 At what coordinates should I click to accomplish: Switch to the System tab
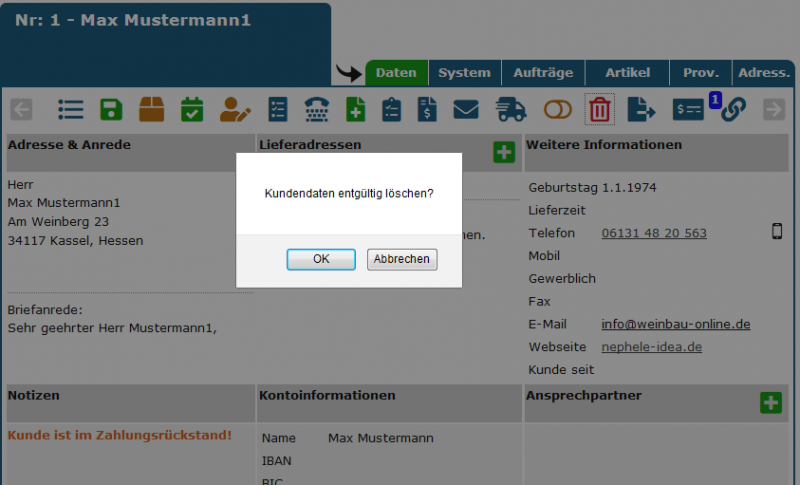(464, 73)
